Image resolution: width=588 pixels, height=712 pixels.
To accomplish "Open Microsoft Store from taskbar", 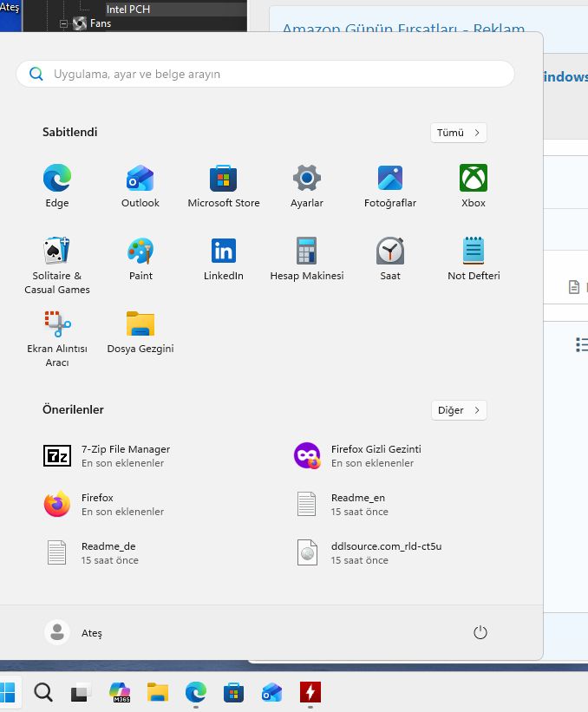I will click(x=234, y=692).
